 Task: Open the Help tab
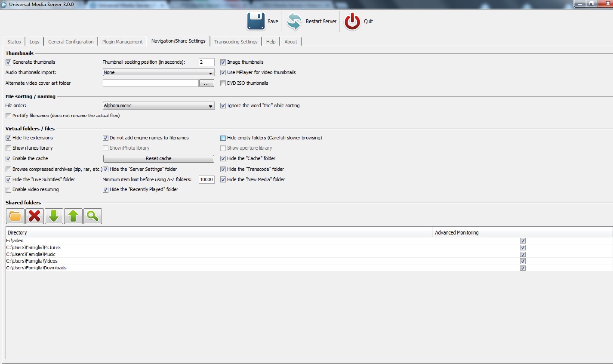coord(271,42)
